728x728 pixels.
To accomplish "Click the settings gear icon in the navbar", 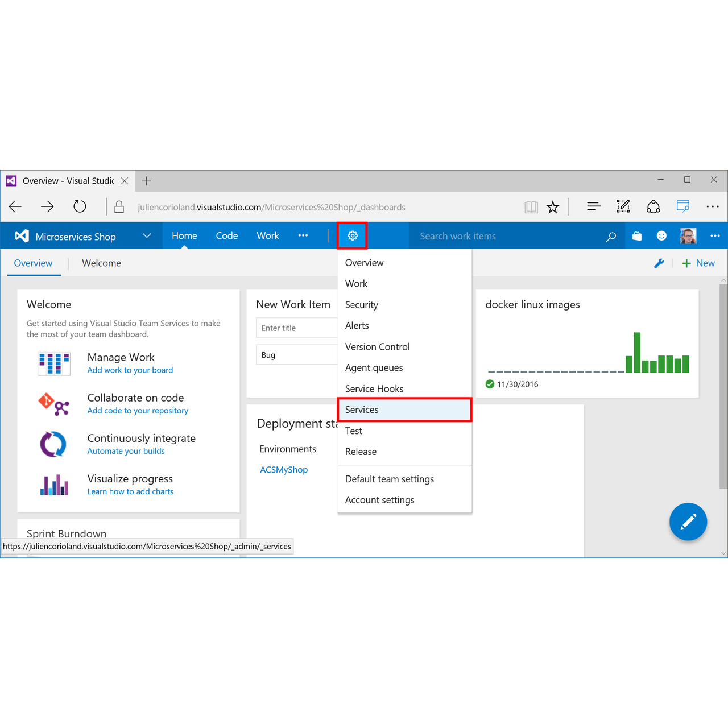I will pyautogui.click(x=353, y=236).
